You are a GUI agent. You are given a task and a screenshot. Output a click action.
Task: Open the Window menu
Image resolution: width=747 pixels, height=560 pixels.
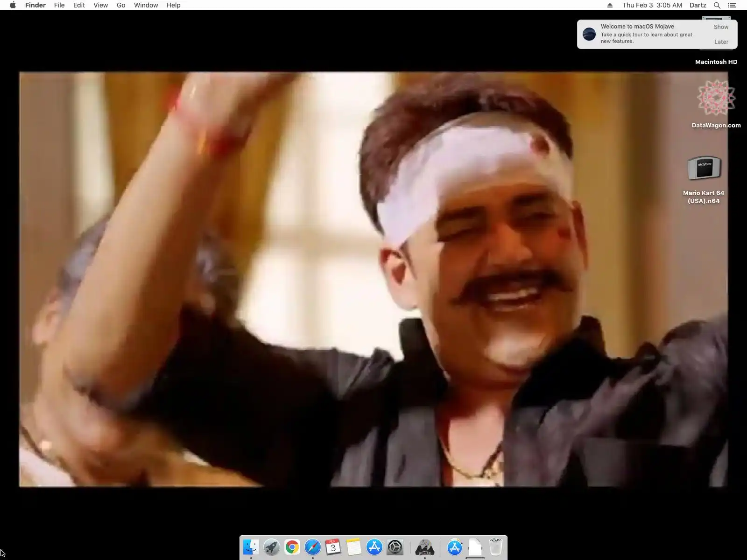pyautogui.click(x=146, y=5)
